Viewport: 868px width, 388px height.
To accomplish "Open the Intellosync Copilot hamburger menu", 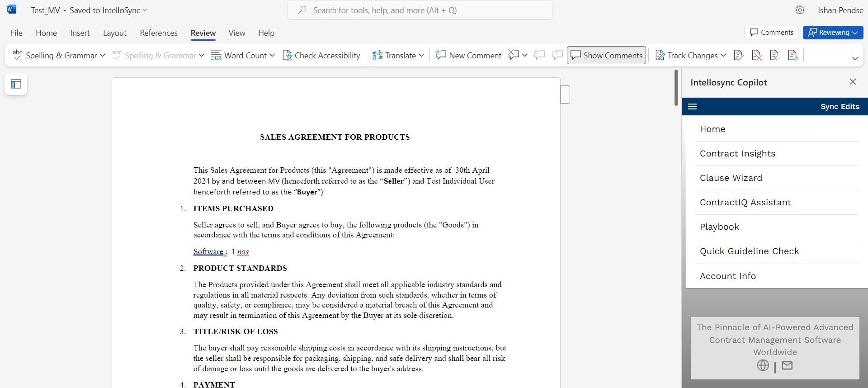I will 692,107.
